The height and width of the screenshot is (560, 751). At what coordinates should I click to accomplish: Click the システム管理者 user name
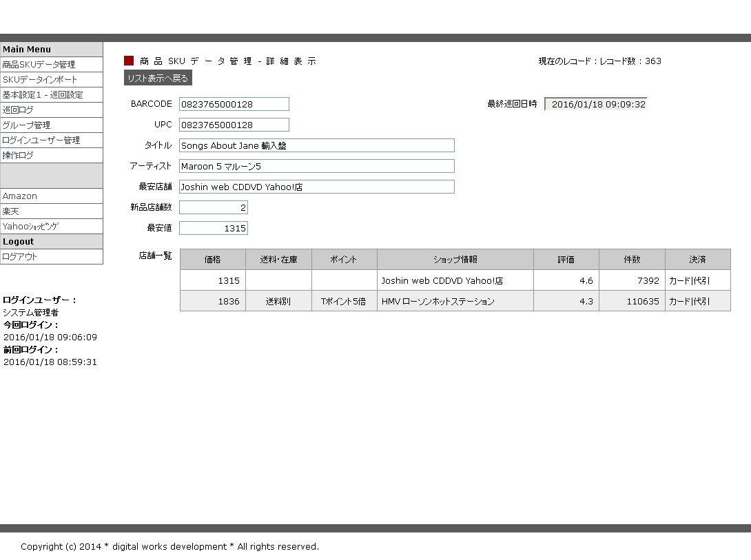pos(30,313)
